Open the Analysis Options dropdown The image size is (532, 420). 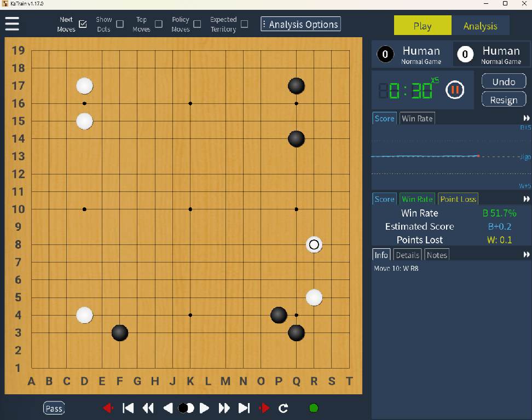[x=300, y=24]
